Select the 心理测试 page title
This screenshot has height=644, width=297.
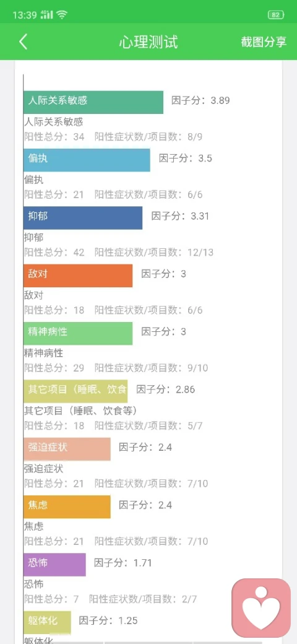click(x=148, y=42)
